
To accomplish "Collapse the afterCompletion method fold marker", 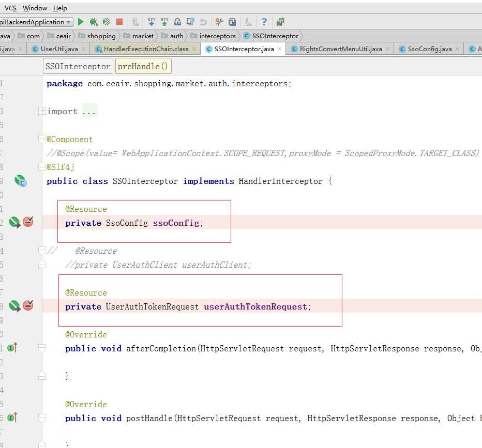I will coord(42,348).
